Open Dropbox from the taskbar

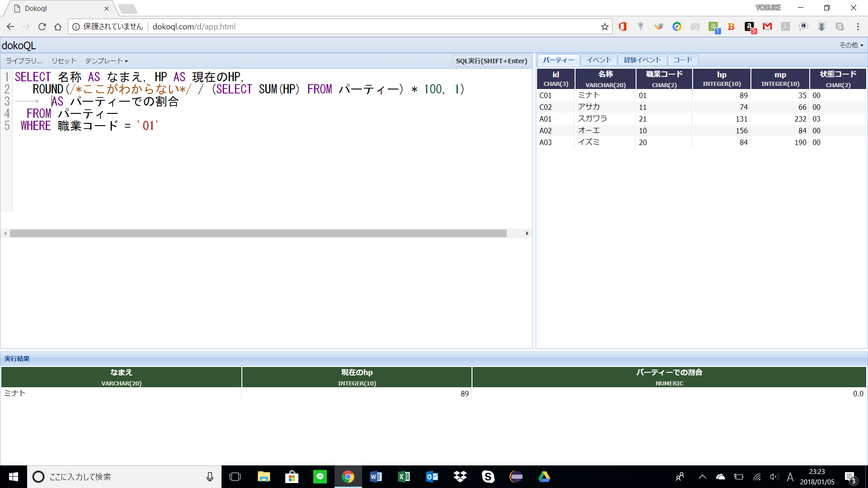click(460, 477)
